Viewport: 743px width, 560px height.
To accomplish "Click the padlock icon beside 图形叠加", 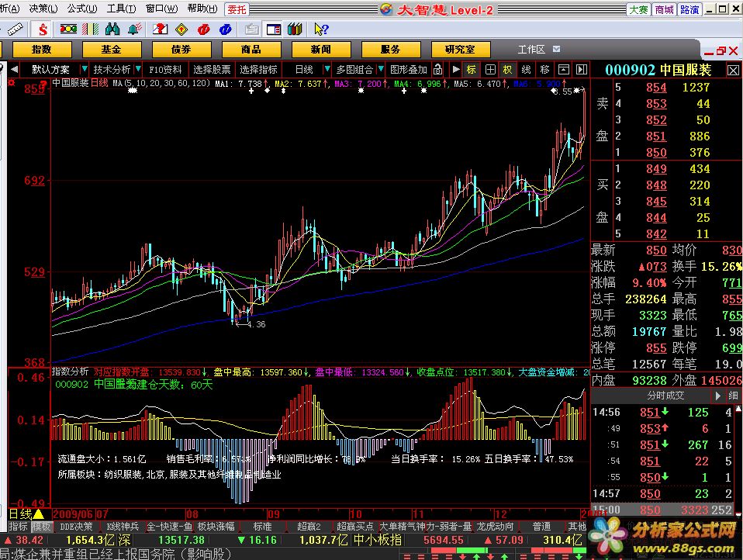I will [438, 70].
